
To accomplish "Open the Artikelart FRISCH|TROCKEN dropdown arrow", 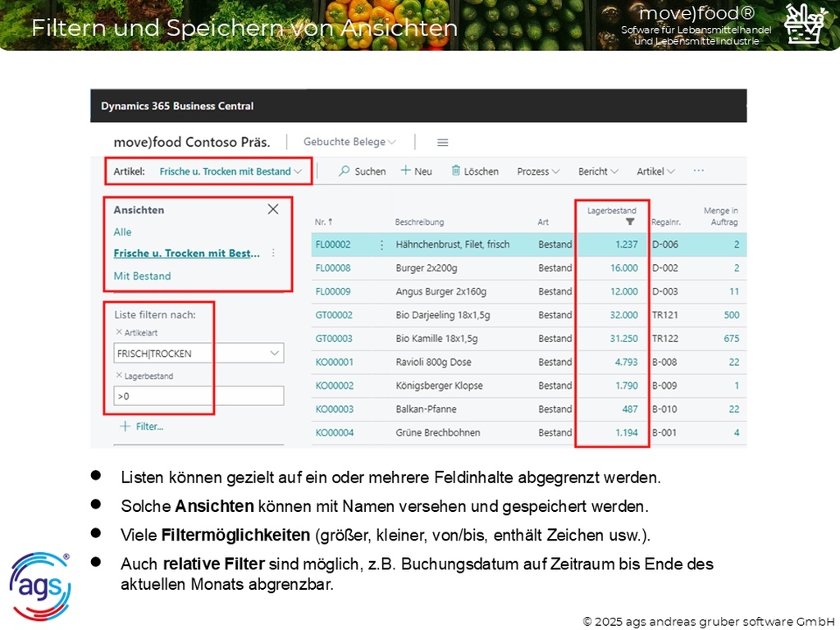I will [274, 353].
